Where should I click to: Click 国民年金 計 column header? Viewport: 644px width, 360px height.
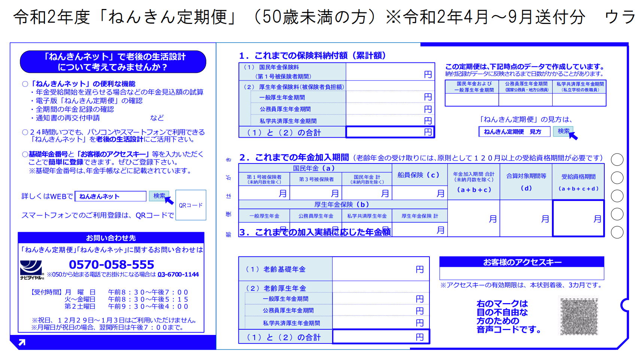tap(367, 179)
